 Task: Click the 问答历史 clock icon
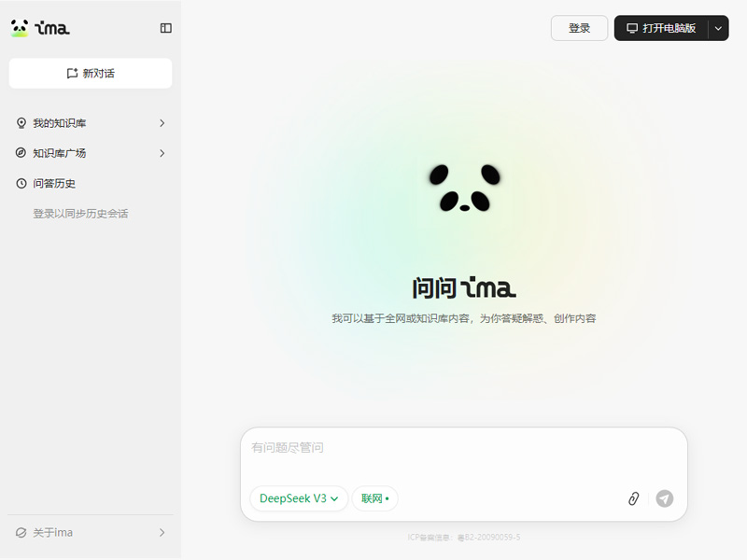click(x=21, y=183)
